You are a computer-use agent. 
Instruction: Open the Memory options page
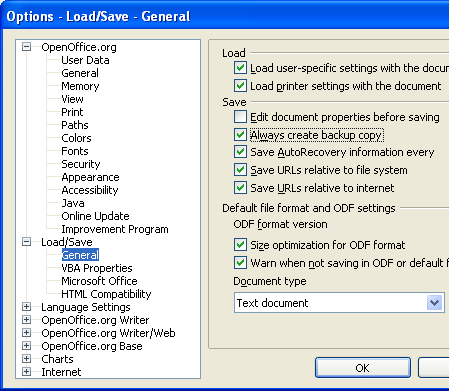[x=80, y=86]
